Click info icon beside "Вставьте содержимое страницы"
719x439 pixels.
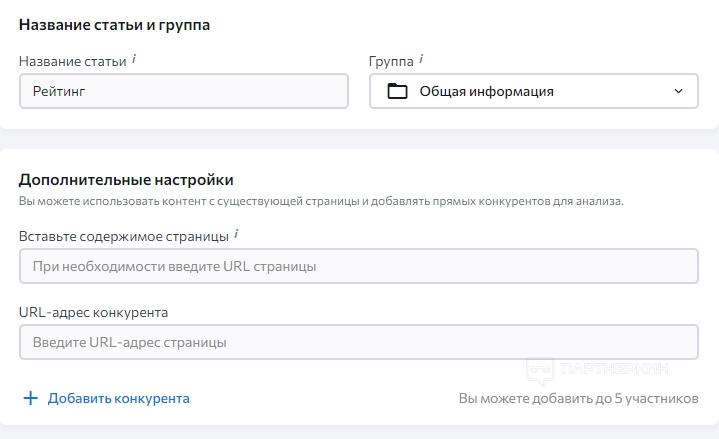pos(237,235)
